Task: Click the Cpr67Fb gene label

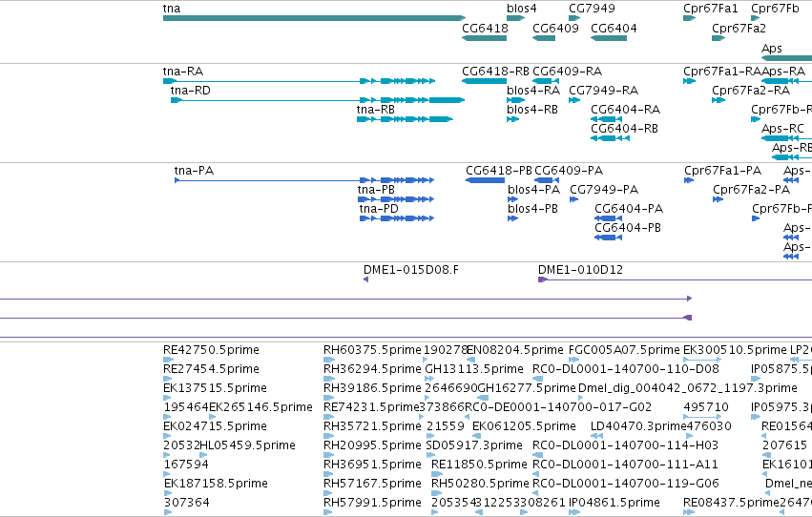Action: [775, 9]
